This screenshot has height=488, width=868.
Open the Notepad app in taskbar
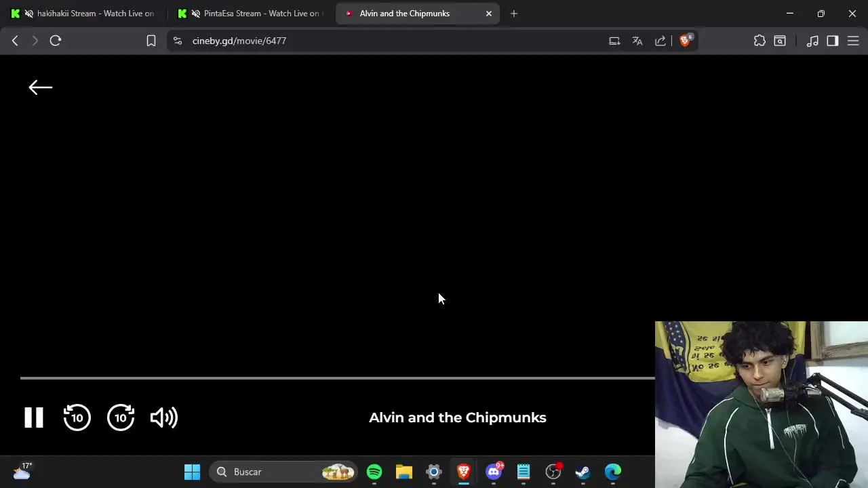524,472
